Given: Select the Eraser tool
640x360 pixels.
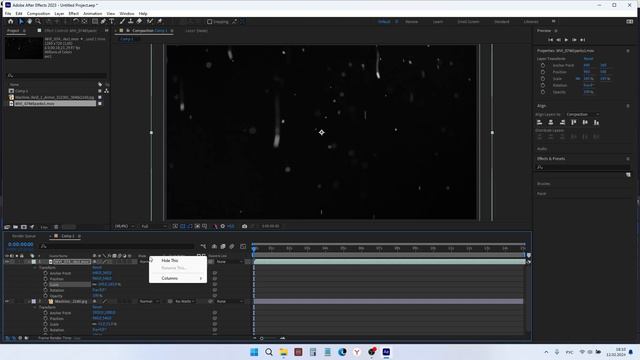Looking at the screenshot, I should coord(139,21).
